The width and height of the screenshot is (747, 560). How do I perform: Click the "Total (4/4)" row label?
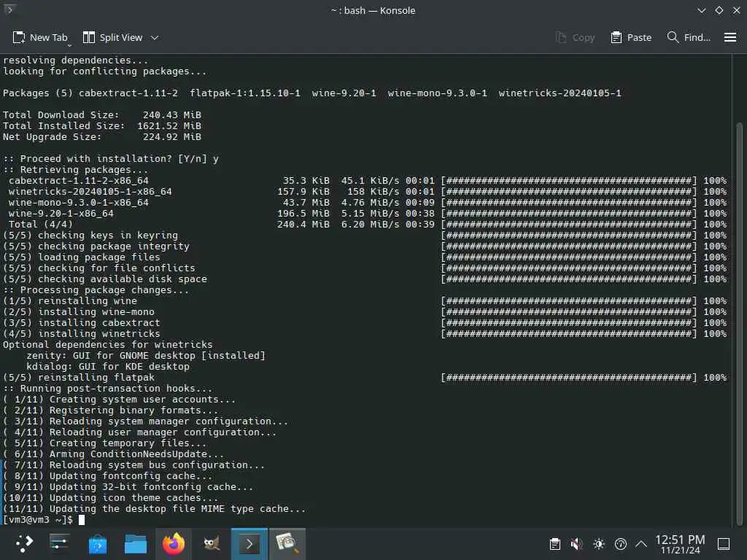point(41,225)
